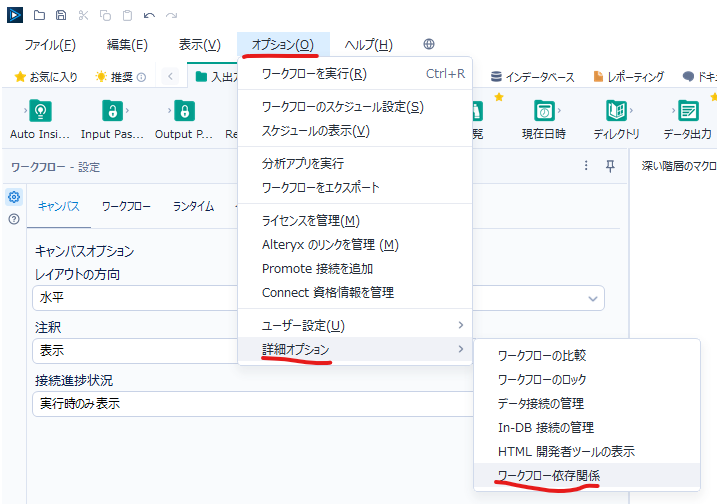Pin the configuration panel
This screenshot has height=504, width=717.
coord(610,166)
